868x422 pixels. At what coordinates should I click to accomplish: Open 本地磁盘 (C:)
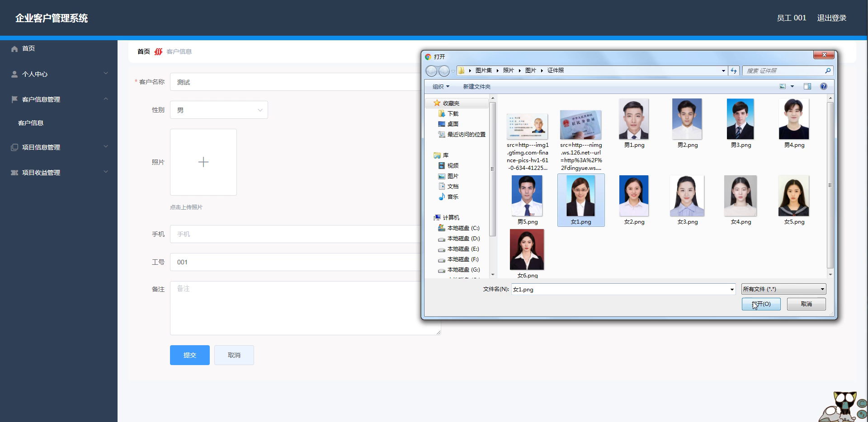click(x=463, y=228)
